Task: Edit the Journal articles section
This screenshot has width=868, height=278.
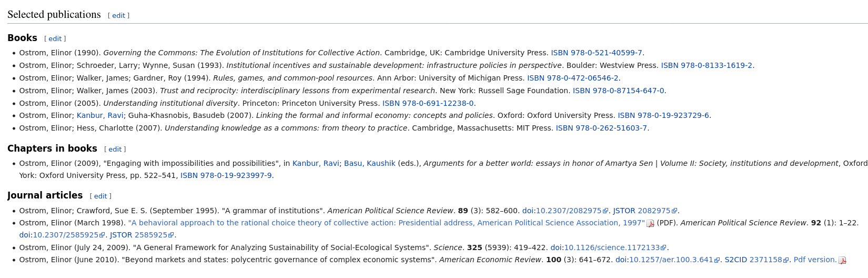Action: pyautogui.click(x=100, y=196)
